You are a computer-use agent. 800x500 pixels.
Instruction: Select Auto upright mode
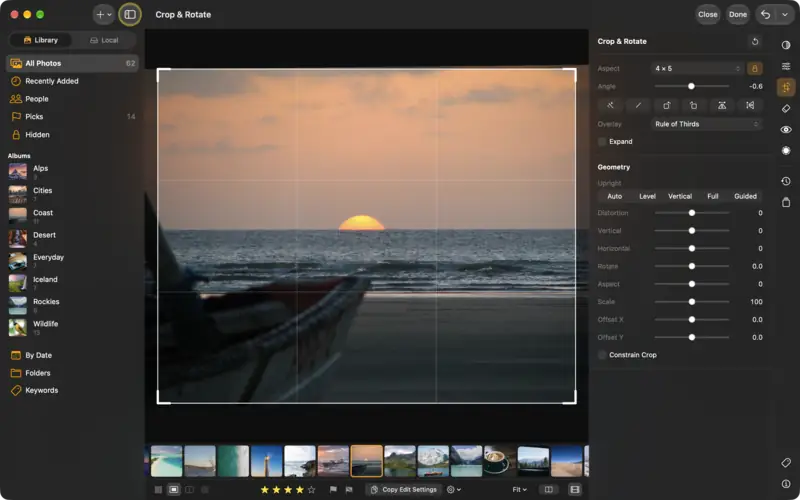(x=614, y=196)
